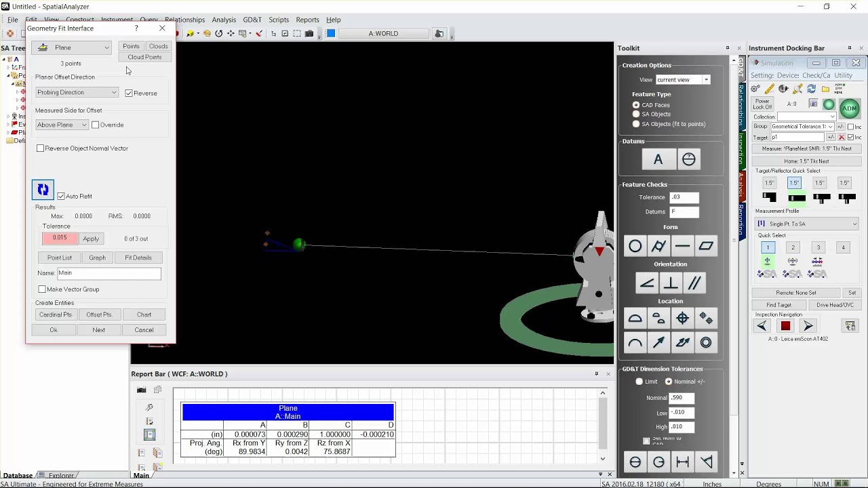The image size is (868, 488).
Task: Select the Perpendicularity orientation check icon
Action: tap(671, 283)
